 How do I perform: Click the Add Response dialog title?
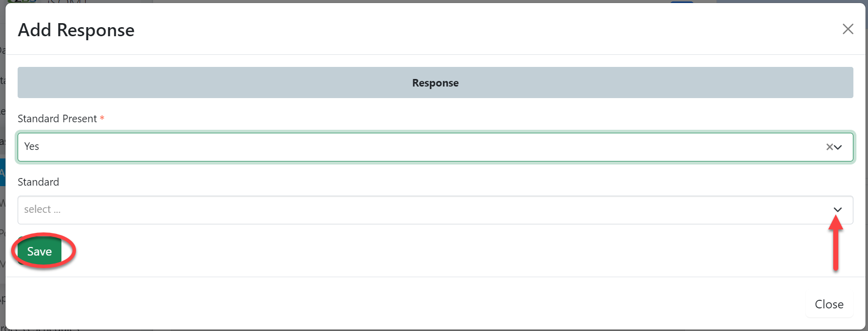pos(76,30)
